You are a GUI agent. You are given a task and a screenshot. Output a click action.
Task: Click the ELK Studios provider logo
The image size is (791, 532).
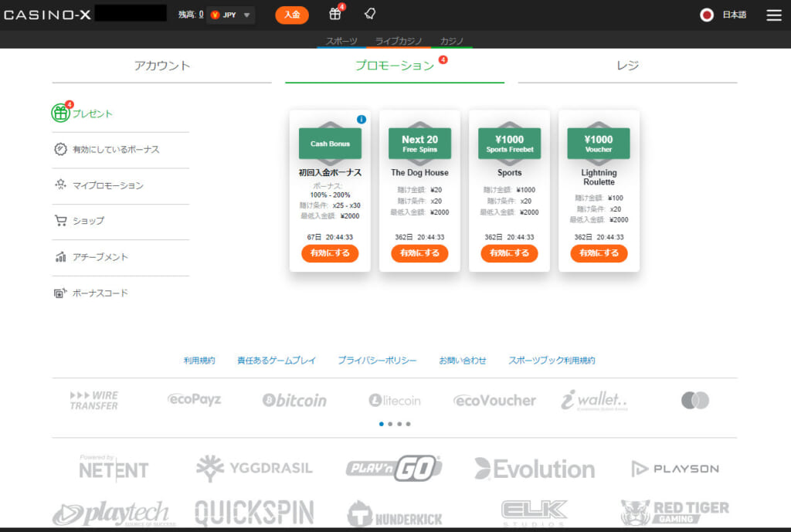coord(534,513)
